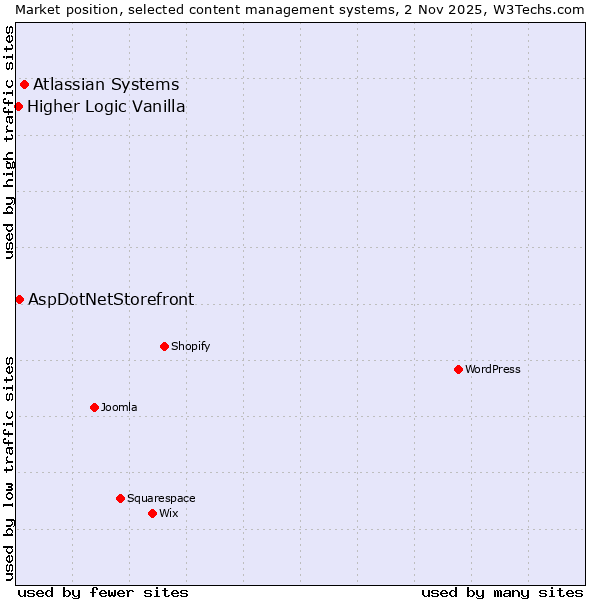
Task: Select the WordPress red diamond marker
Action: coord(458,370)
